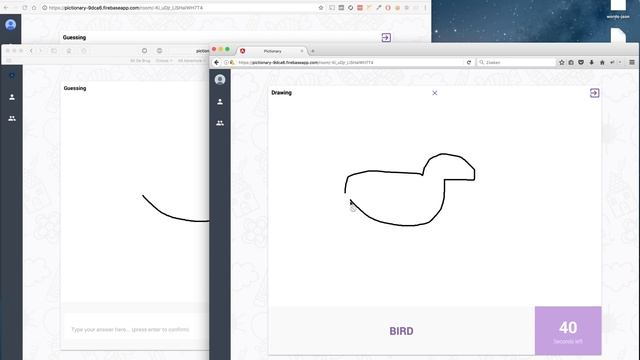Open Firefox hamburger menu
Screen dimensions: 640x360
[632, 62]
